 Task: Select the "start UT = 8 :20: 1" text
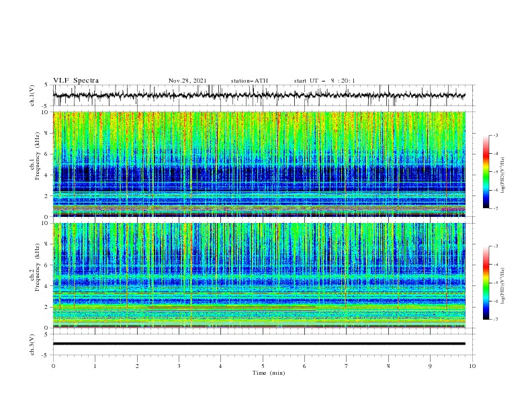324,81
